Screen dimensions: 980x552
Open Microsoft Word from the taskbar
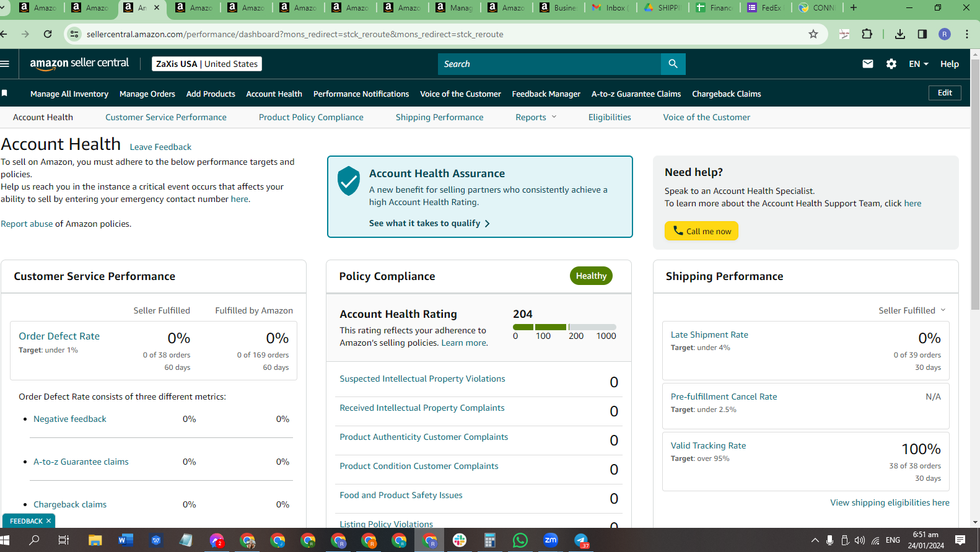tap(125, 540)
